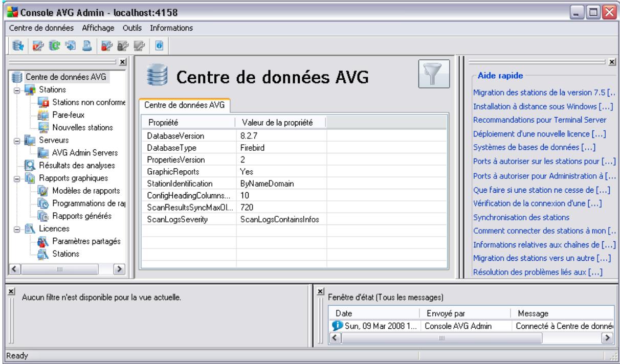Select the Console AVG Admin message row
This screenshot has width=620, height=364.
click(x=472, y=327)
